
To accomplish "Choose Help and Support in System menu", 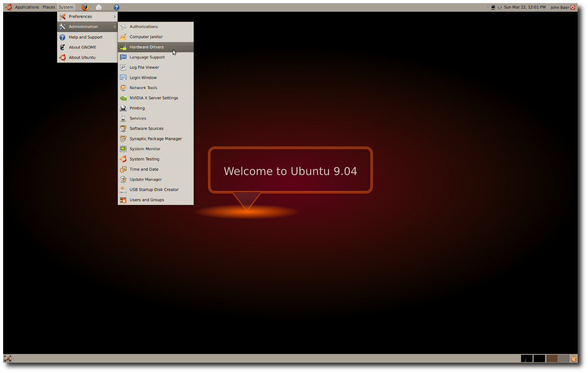I will click(x=87, y=37).
